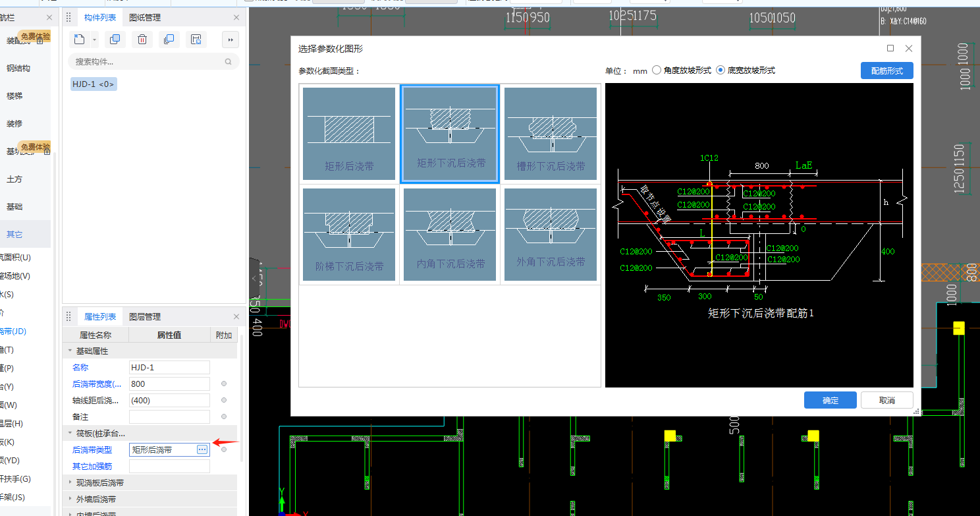
Task: Close the property list panel
Action: (x=236, y=317)
